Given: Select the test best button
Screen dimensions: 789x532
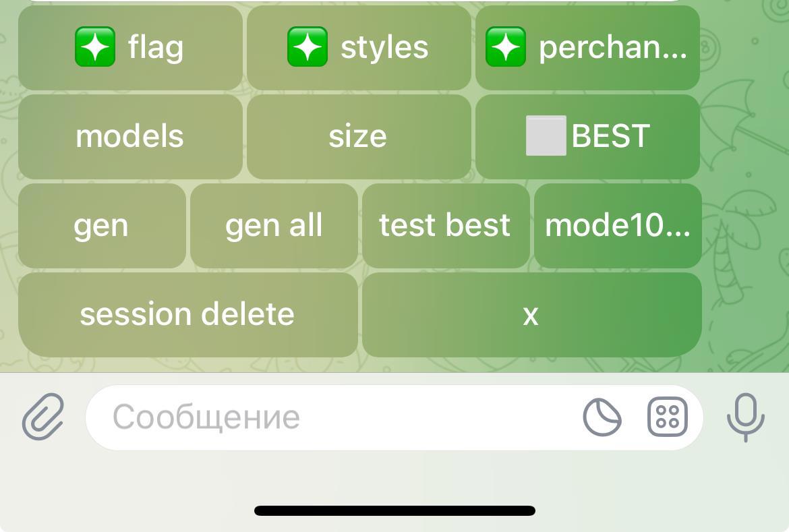Looking at the screenshot, I should click(445, 226).
